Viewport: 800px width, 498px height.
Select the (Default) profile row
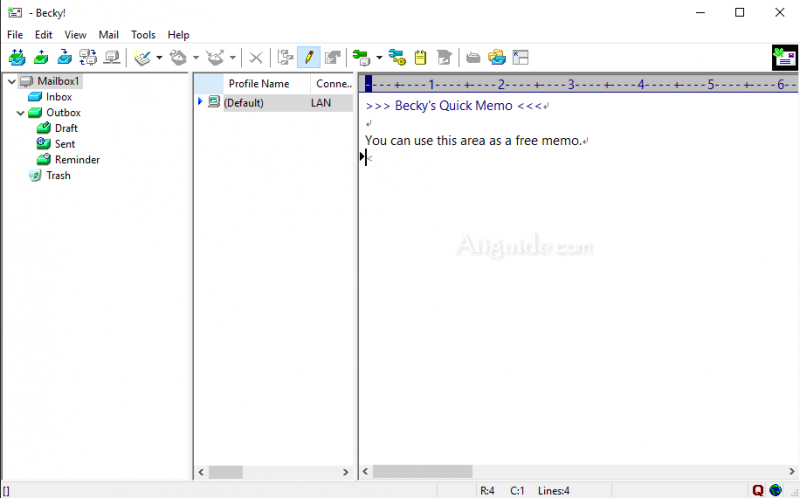pyautogui.click(x=273, y=103)
